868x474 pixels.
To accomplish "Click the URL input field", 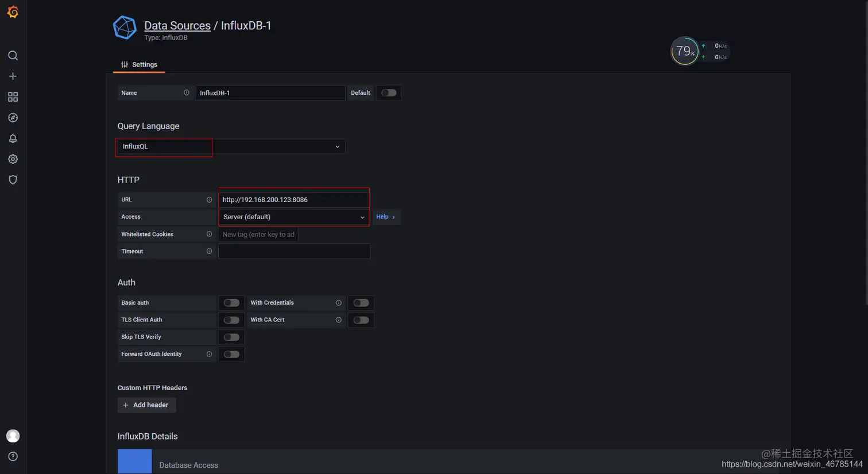I will [x=294, y=200].
